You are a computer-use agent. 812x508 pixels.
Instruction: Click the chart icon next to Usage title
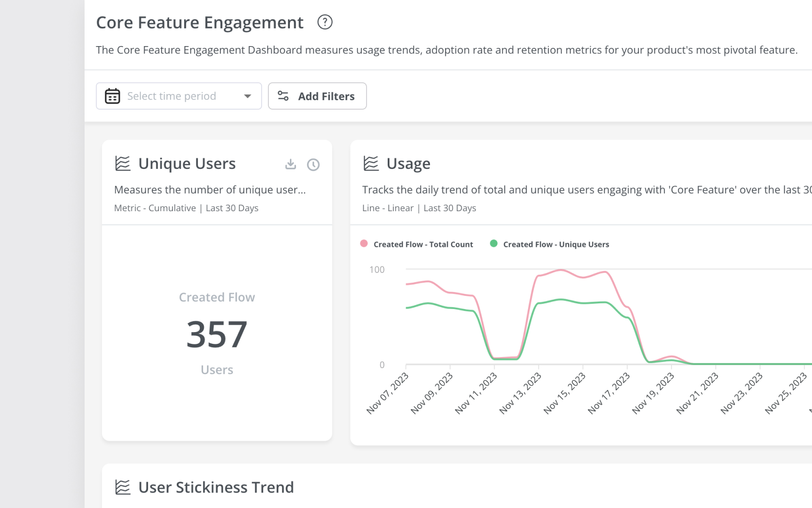[x=371, y=164]
